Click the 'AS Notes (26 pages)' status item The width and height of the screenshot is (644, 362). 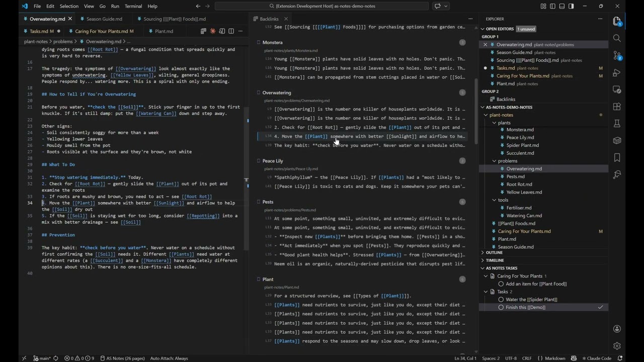click(123, 358)
